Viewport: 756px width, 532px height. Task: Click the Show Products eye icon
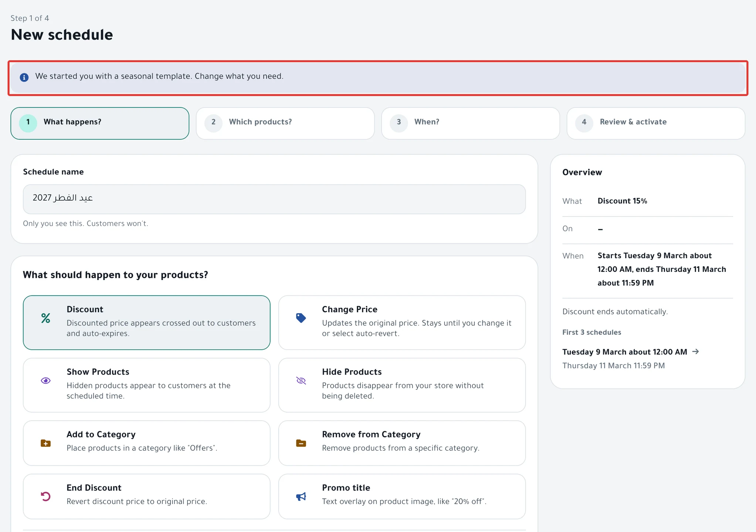tap(45, 381)
